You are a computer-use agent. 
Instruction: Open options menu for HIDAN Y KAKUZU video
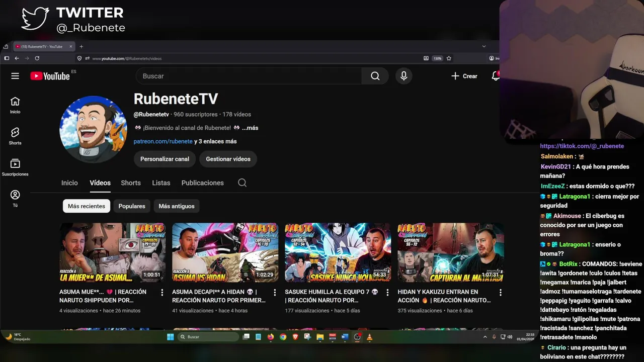pyautogui.click(x=500, y=292)
